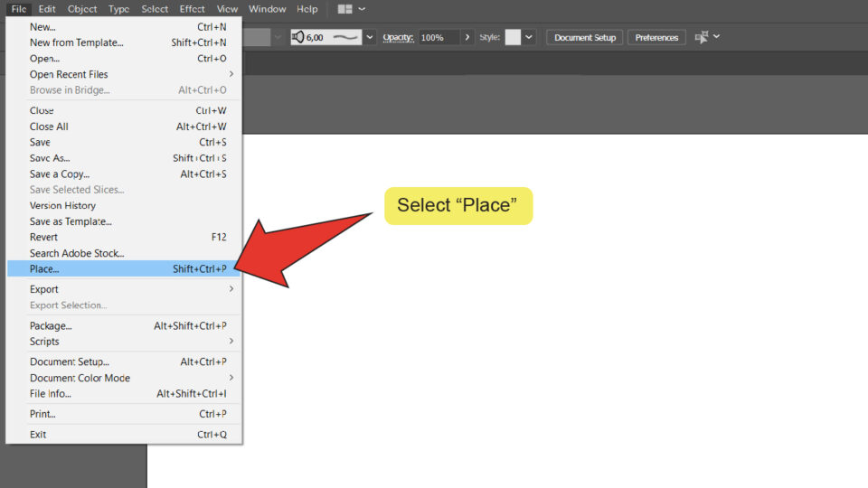Click the underlined Opacity label link
Screen dimensions: 868x488
click(398, 37)
